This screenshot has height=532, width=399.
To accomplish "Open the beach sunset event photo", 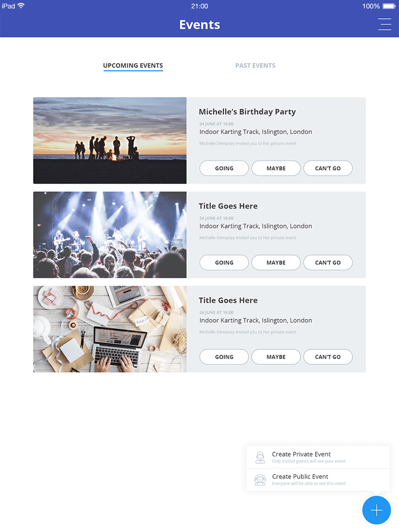I will pos(110,140).
